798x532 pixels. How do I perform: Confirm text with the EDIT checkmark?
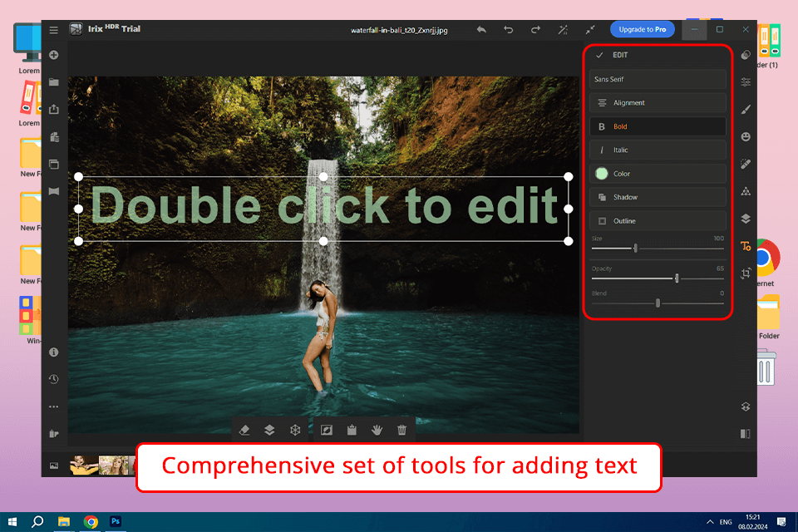tap(600, 55)
